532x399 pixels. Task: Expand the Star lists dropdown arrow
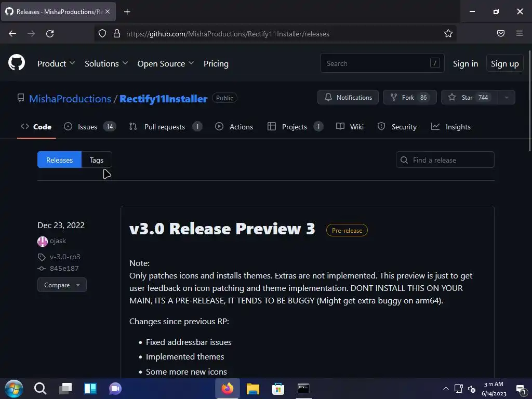point(506,97)
